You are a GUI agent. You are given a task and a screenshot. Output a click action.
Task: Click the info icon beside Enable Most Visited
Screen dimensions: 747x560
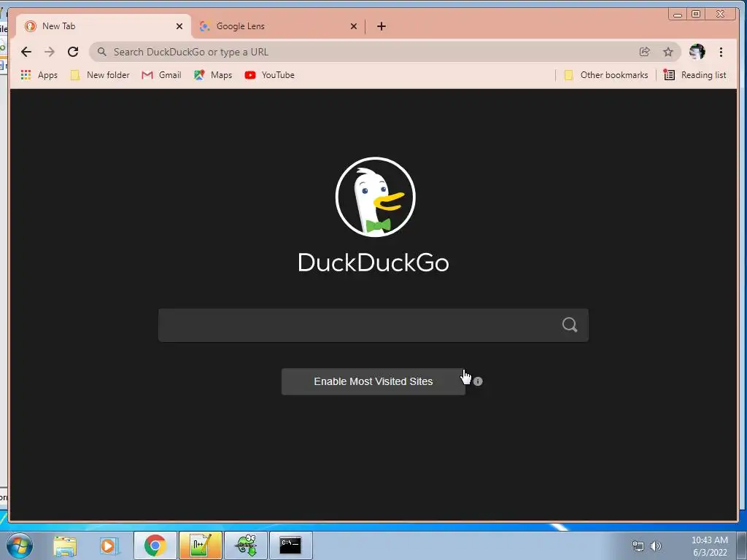click(478, 381)
